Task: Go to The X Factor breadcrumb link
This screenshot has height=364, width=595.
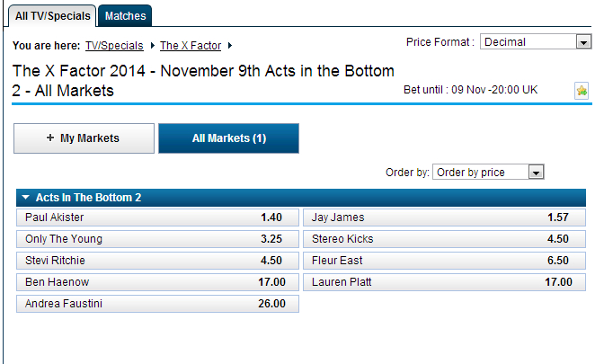Action: coord(191,45)
